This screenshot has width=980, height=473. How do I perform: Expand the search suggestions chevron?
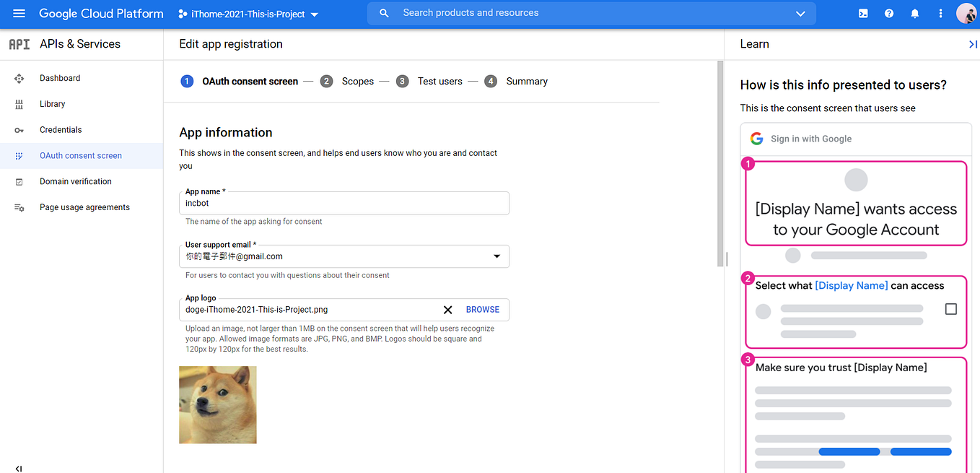click(800, 13)
